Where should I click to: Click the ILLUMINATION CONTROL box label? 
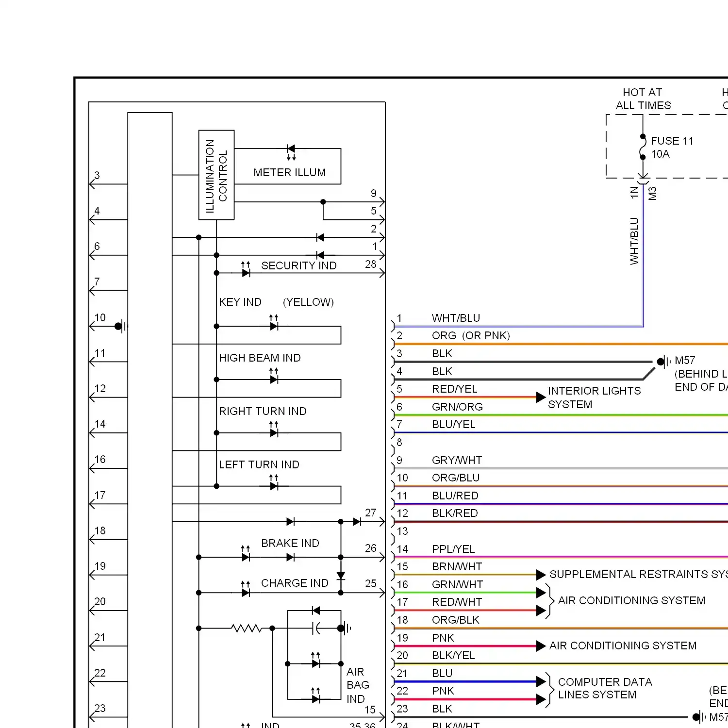(x=216, y=176)
